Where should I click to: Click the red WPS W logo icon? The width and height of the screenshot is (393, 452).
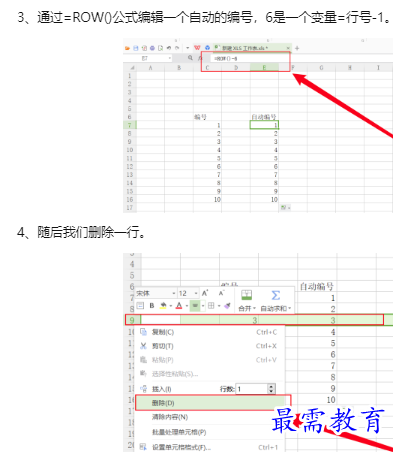pos(197,48)
